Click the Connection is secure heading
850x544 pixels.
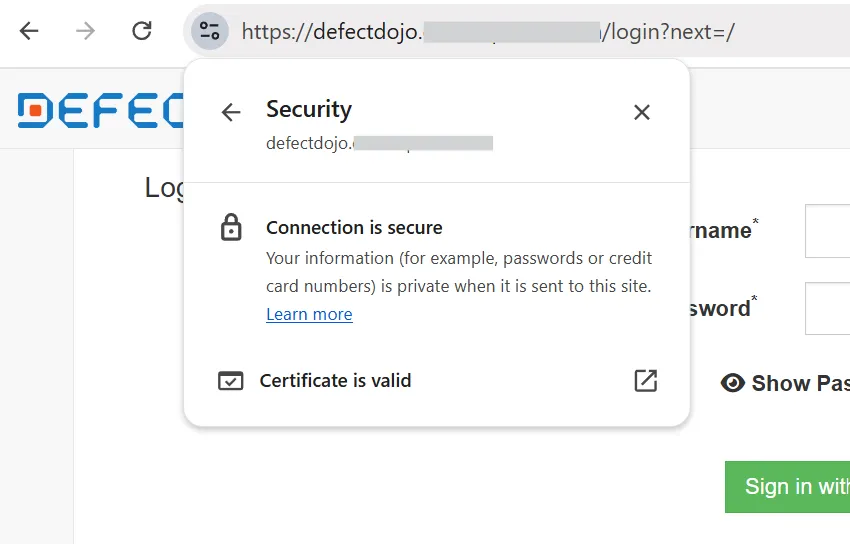click(x=354, y=228)
